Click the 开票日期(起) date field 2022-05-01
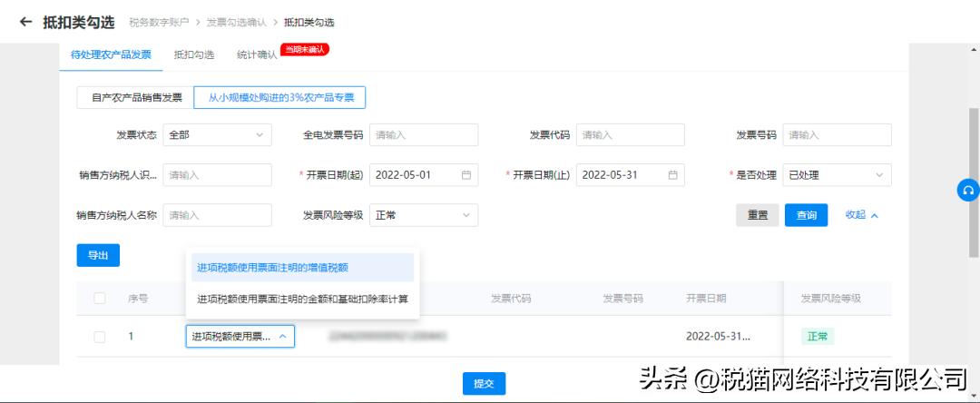 point(424,175)
